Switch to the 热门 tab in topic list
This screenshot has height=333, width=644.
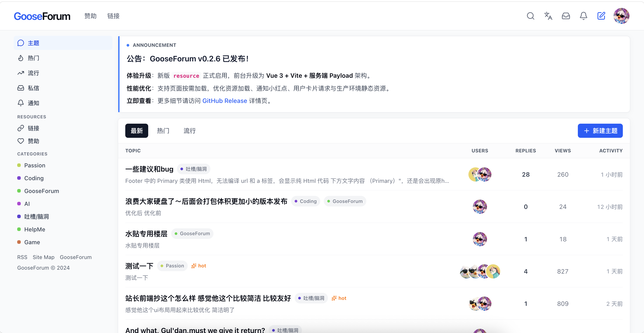click(163, 131)
